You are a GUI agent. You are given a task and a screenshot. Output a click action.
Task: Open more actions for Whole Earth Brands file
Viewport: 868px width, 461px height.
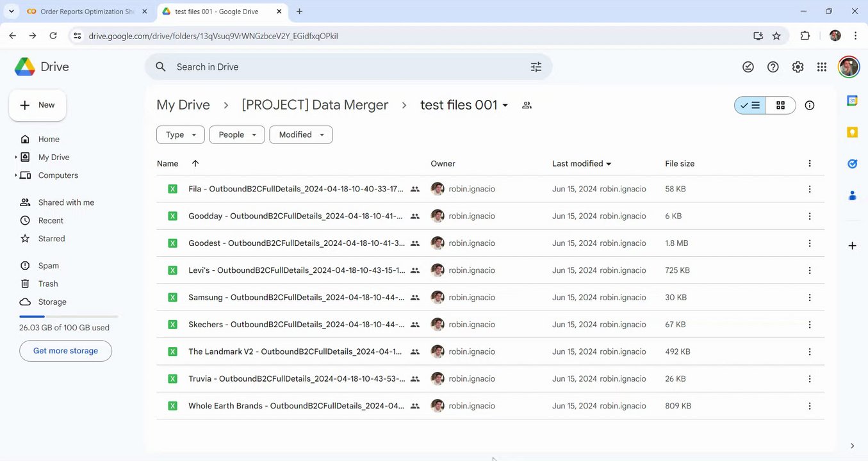[810, 406]
